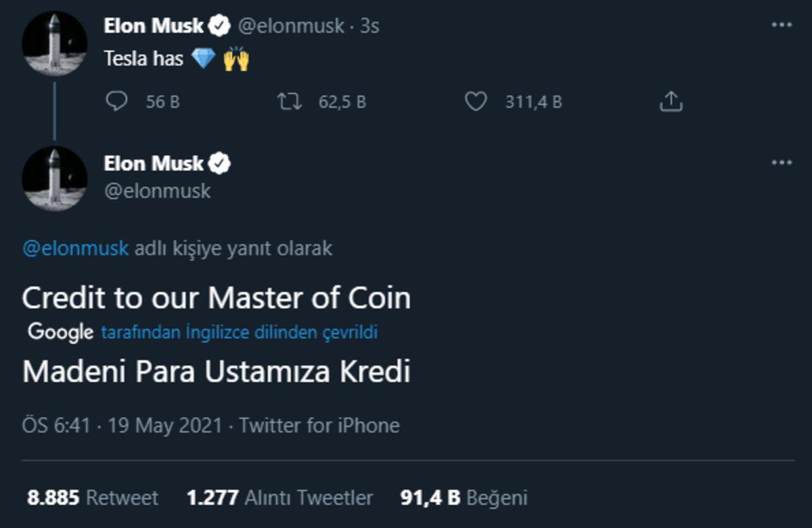Click the retweet icon showing 62,5 B
The width and height of the screenshot is (812, 528).
click(291, 101)
